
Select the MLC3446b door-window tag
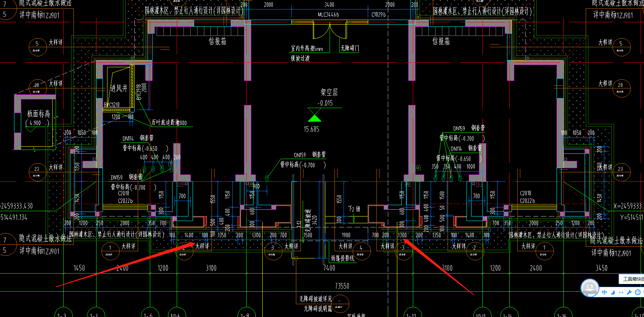point(328,14)
